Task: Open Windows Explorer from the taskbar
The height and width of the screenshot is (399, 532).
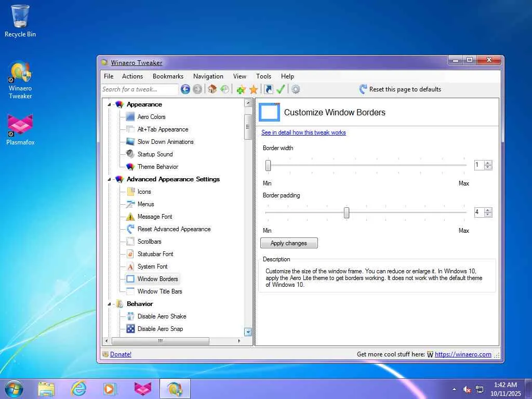Action: (46, 389)
